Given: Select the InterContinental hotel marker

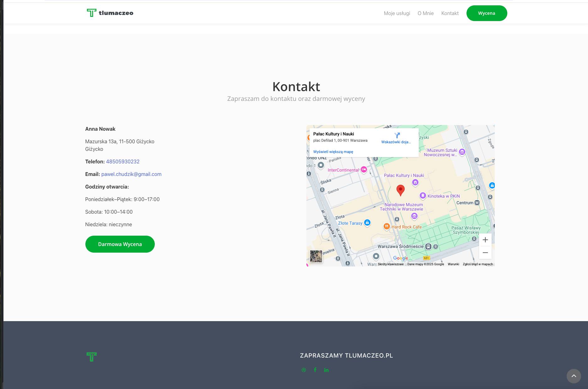Looking at the screenshot, I should click(364, 170).
